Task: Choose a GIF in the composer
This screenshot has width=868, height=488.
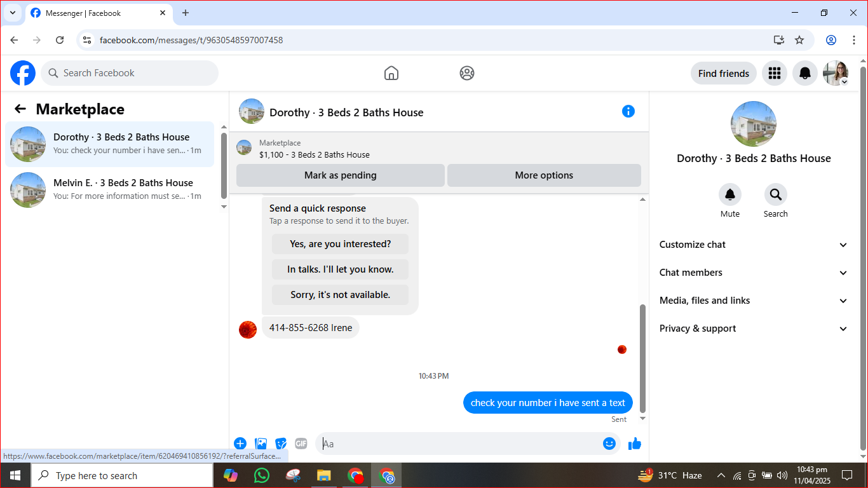Action: click(301, 444)
